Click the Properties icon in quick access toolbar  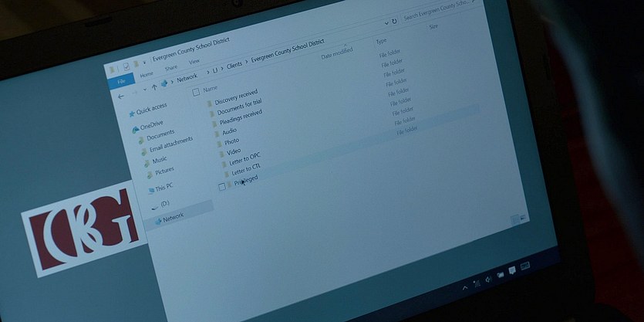(x=127, y=66)
